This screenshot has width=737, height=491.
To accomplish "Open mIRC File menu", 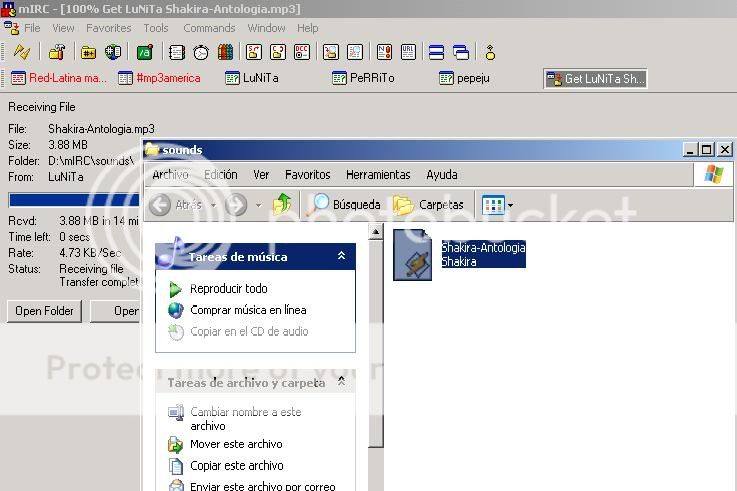I will [32, 28].
